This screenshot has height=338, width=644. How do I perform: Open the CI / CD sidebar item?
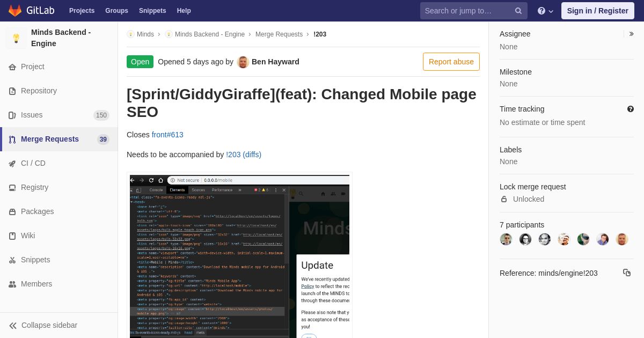pos(59,163)
